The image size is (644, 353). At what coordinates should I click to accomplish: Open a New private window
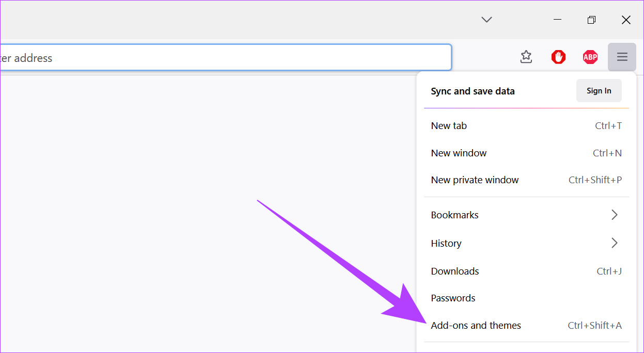(526, 180)
